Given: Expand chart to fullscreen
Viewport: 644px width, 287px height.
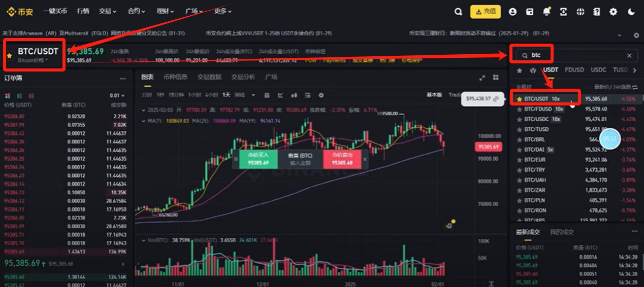Looking at the screenshot, I should pos(482,78).
